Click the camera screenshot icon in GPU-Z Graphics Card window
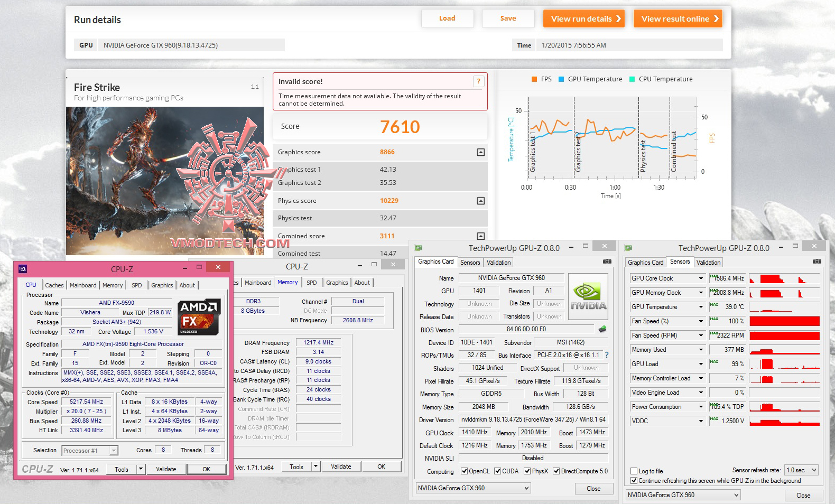Viewport: 835px width, 504px height. 607,262
